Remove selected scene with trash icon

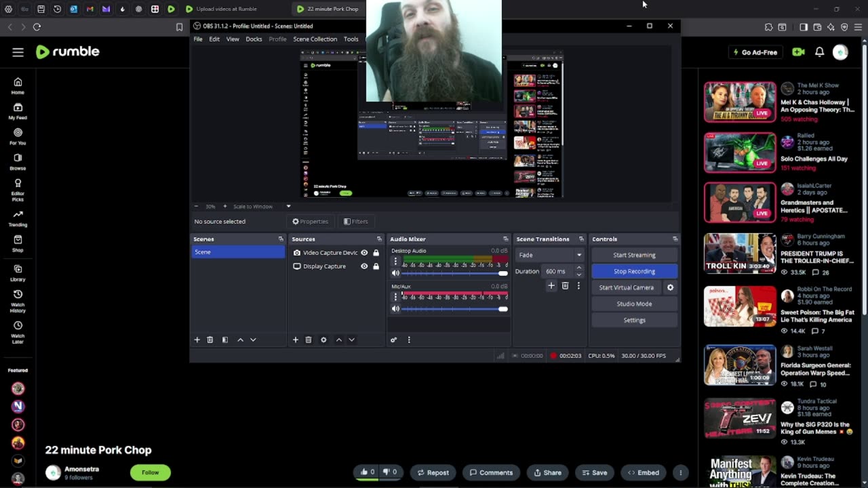click(210, 340)
